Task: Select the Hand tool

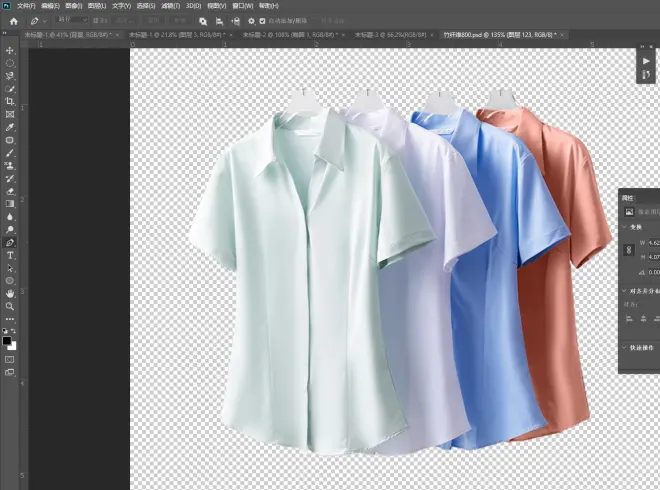Action: [x=10, y=294]
